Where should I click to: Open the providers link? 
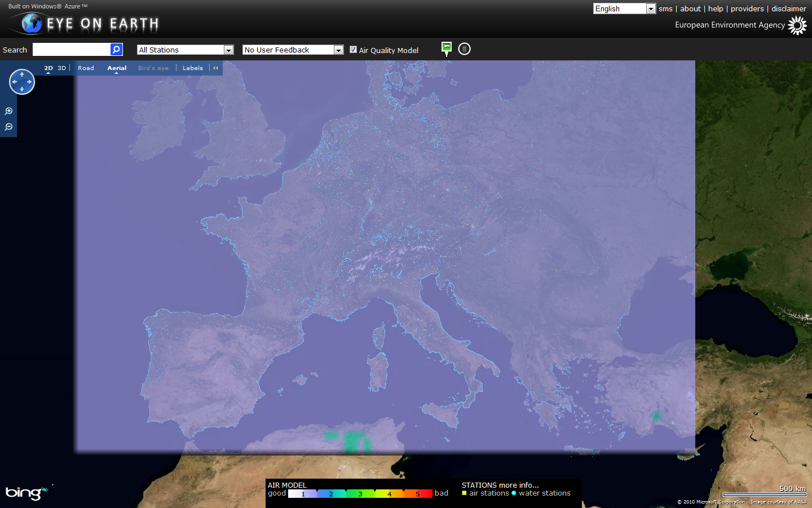click(x=747, y=8)
